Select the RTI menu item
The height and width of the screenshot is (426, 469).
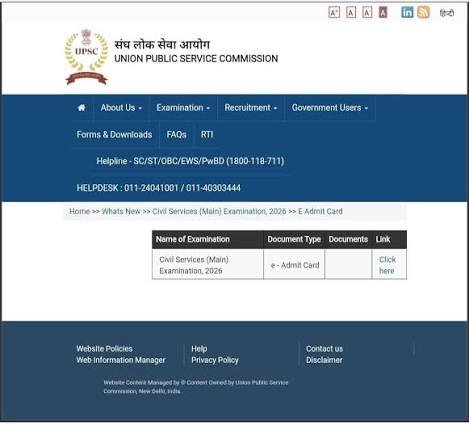point(207,135)
